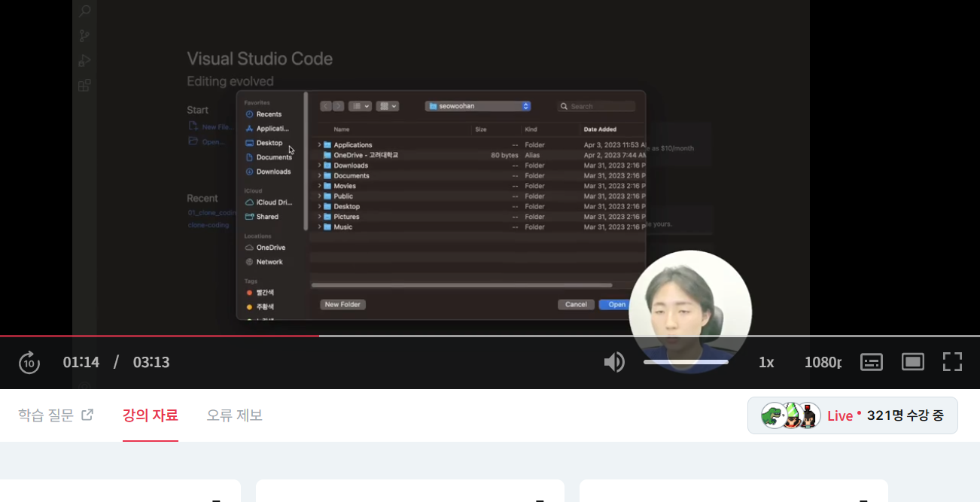Toggle subtitles with the captions icon
Screen dimensions: 980x502
click(x=872, y=362)
